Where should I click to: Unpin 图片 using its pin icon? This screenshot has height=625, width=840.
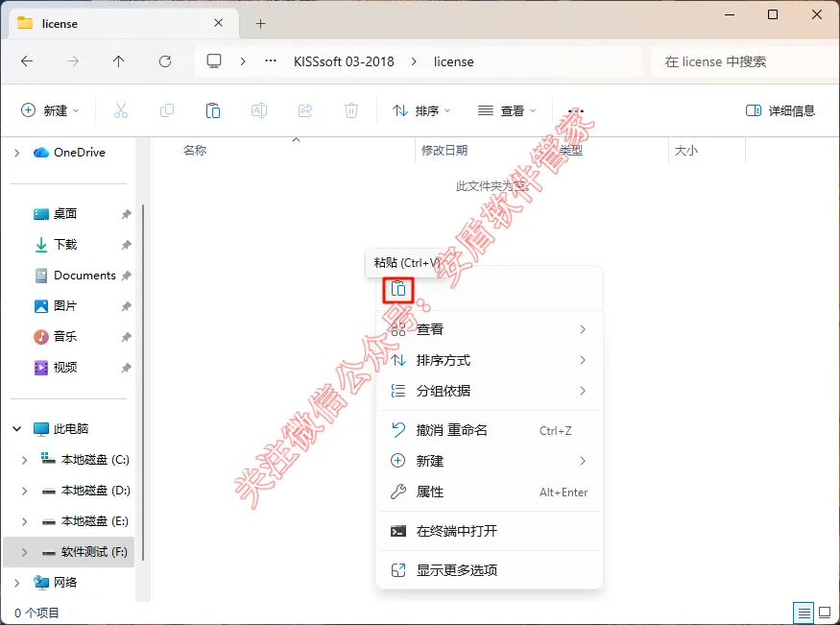click(x=126, y=306)
